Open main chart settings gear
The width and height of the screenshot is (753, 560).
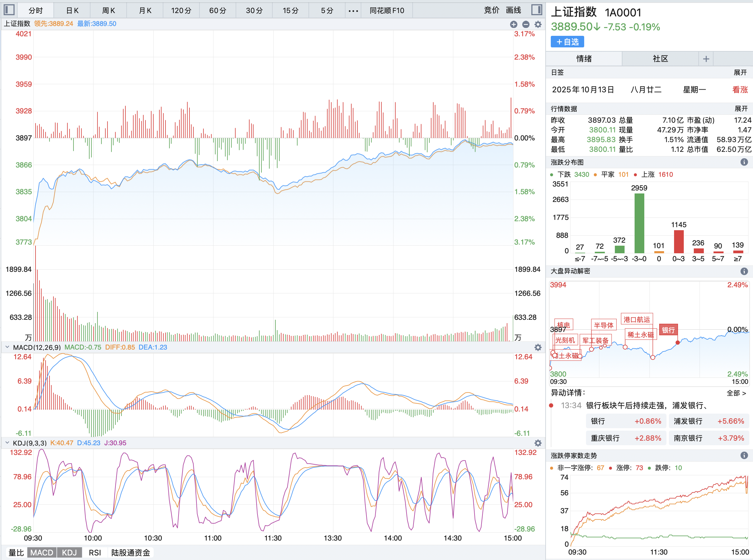(538, 24)
